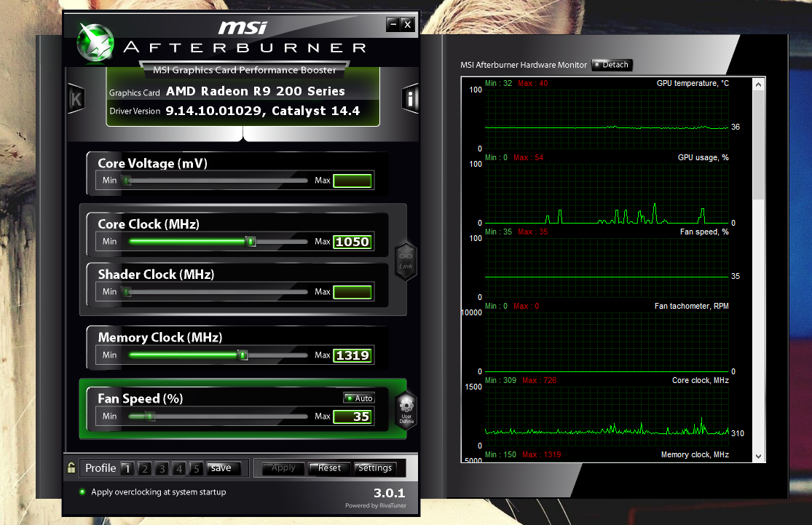Click the Hardware Monitor scrollbar down arrow
Screen dimensions: 812x525
[x=758, y=458]
